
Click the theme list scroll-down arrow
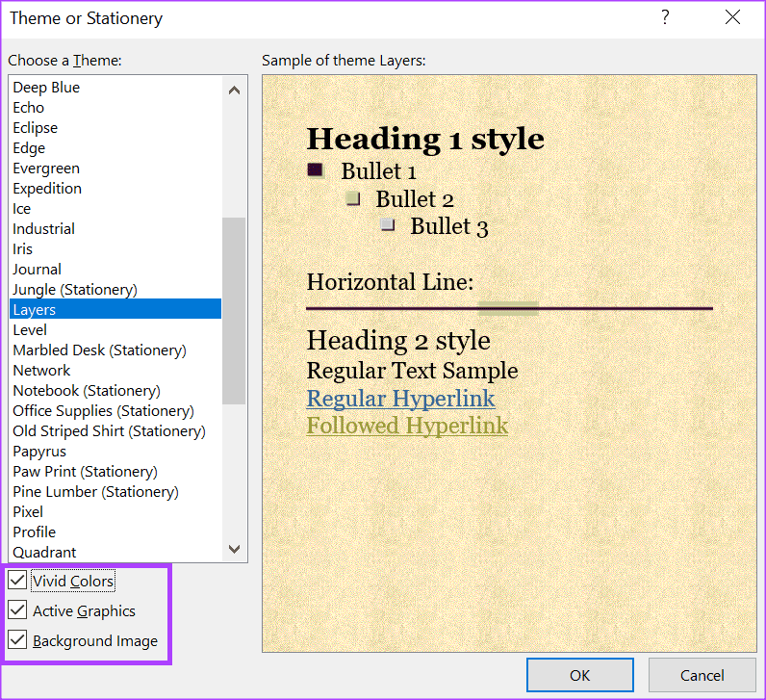pos(235,549)
